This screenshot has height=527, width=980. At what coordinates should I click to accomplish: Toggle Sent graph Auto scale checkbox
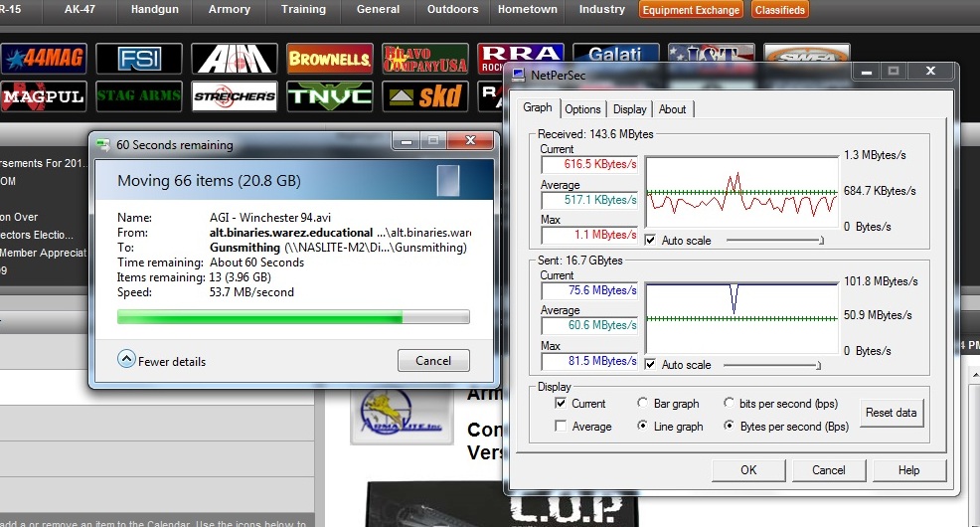650,365
